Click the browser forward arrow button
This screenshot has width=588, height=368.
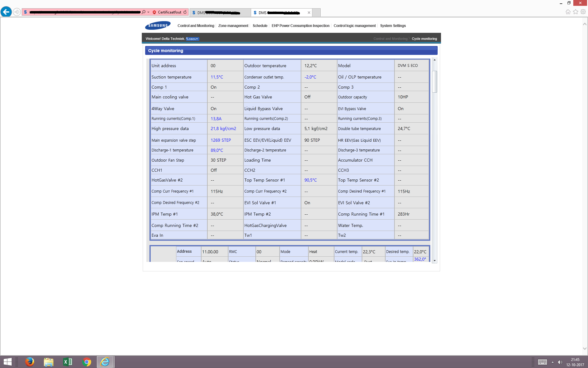pyautogui.click(x=17, y=12)
